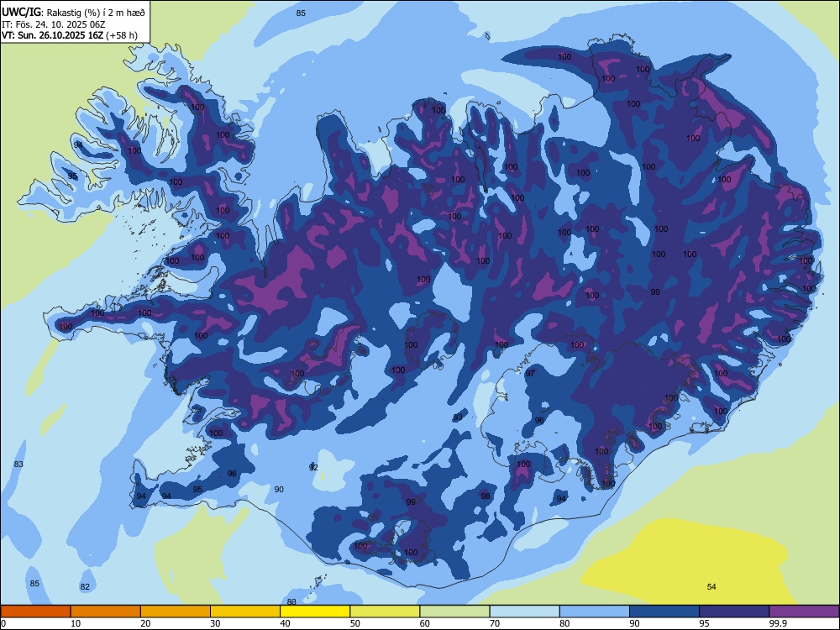Click the legend tick label '99.9'

tap(778, 623)
